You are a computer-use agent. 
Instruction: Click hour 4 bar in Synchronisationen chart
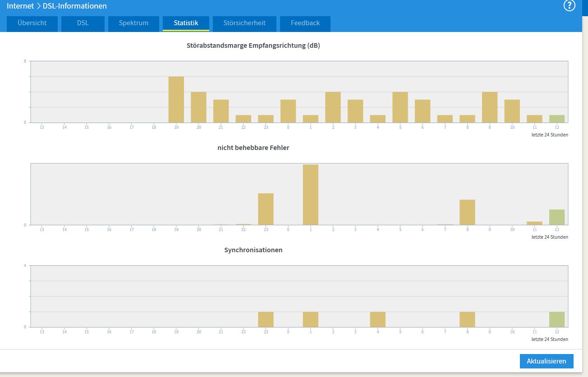(x=378, y=319)
